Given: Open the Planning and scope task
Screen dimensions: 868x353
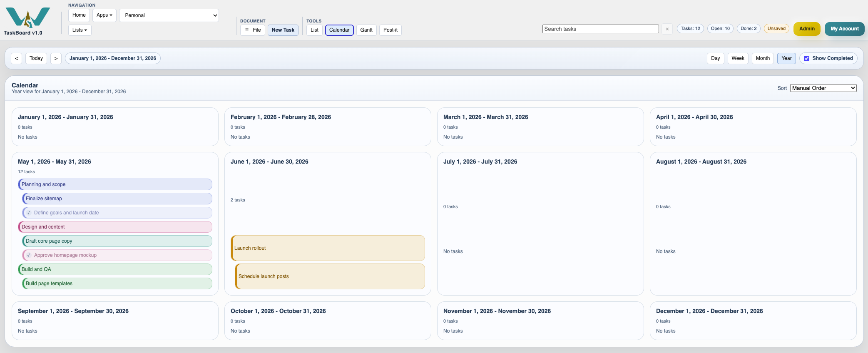Looking at the screenshot, I should click(x=115, y=184).
